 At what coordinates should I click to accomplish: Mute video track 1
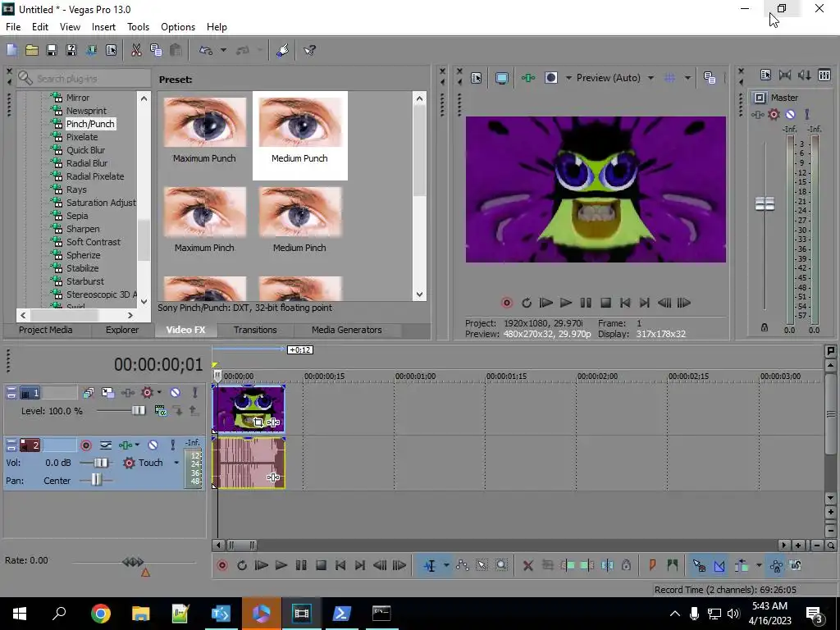(x=176, y=393)
